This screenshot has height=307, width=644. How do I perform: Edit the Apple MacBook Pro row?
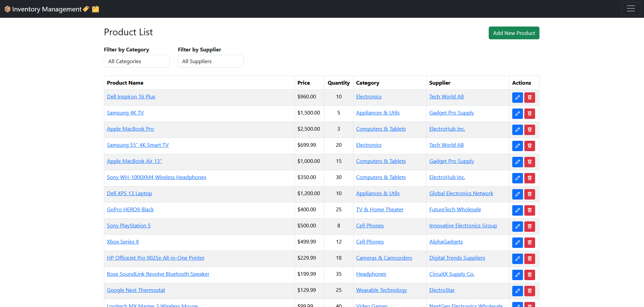(517, 130)
